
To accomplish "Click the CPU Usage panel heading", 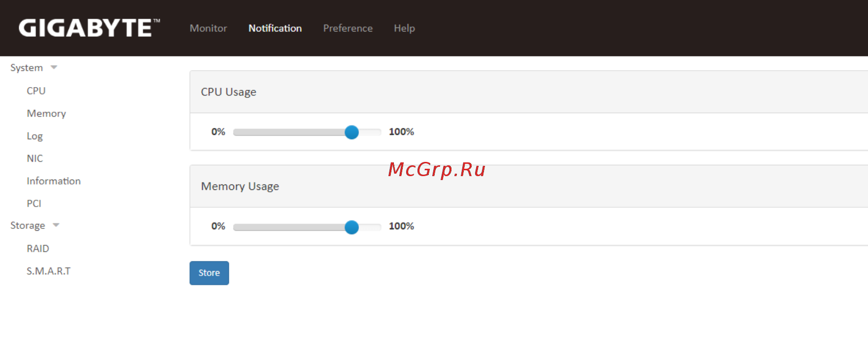I will (x=228, y=92).
